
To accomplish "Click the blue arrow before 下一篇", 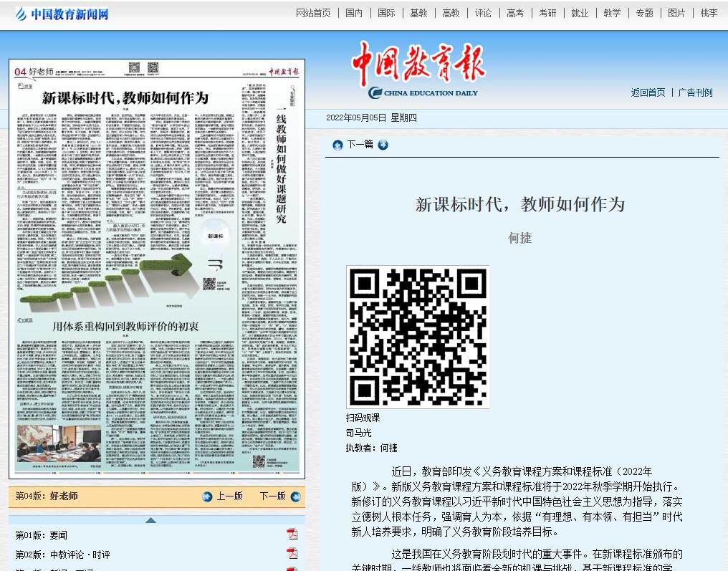I will [337, 145].
